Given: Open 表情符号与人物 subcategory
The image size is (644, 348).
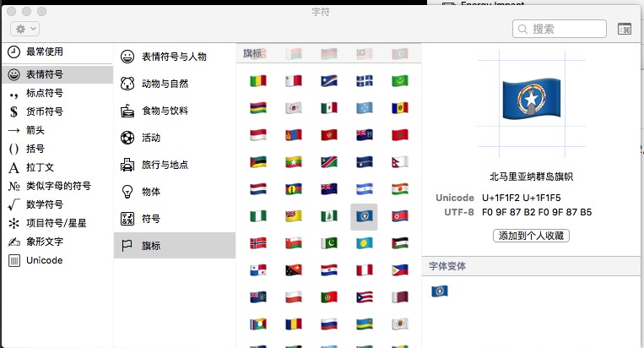Looking at the screenshot, I should [174, 57].
